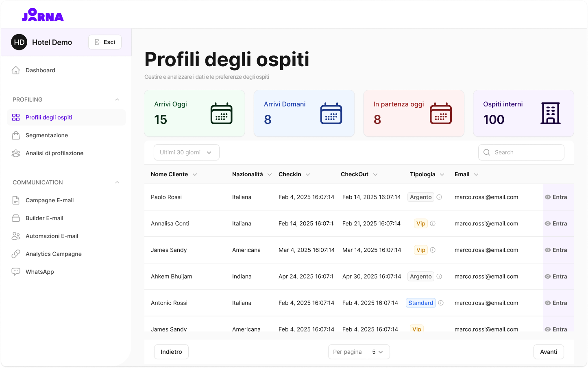Collapse the PROFILING sidebar section
588x368 pixels.
(117, 100)
